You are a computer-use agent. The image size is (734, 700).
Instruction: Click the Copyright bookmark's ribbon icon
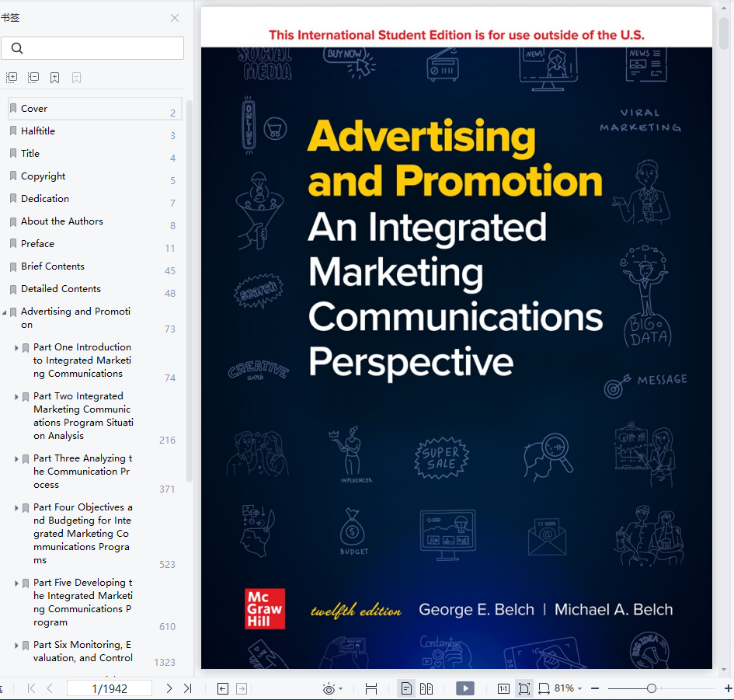point(13,176)
